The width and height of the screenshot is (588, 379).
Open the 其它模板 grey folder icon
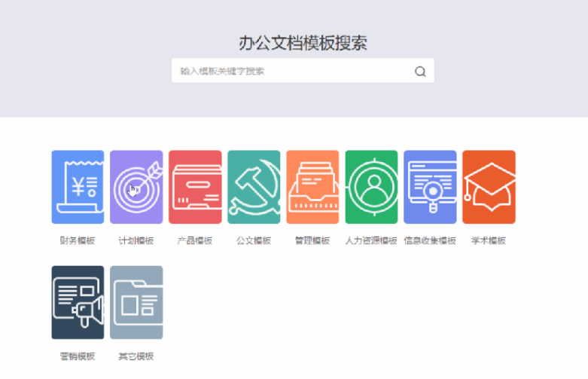(136, 302)
